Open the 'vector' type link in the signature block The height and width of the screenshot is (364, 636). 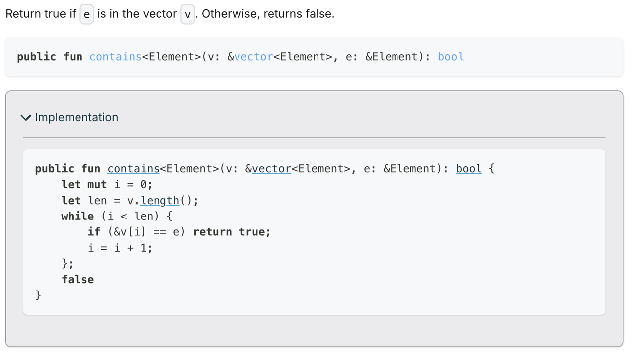(x=253, y=57)
